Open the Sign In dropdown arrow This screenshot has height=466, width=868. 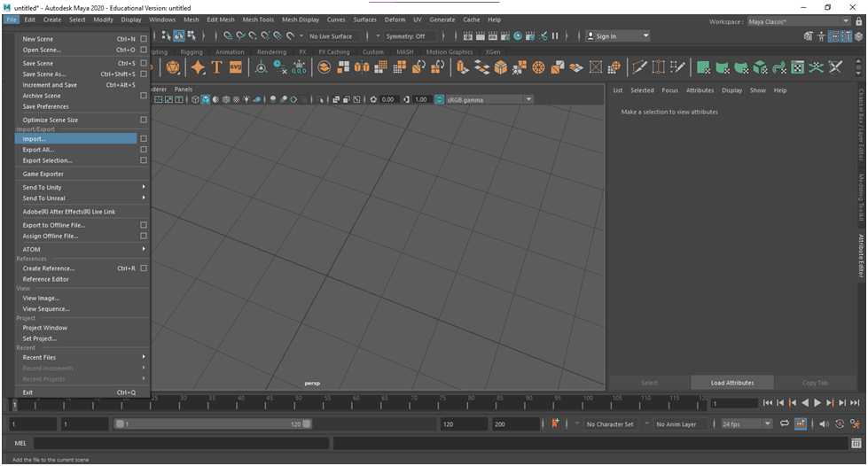point(645,36)
